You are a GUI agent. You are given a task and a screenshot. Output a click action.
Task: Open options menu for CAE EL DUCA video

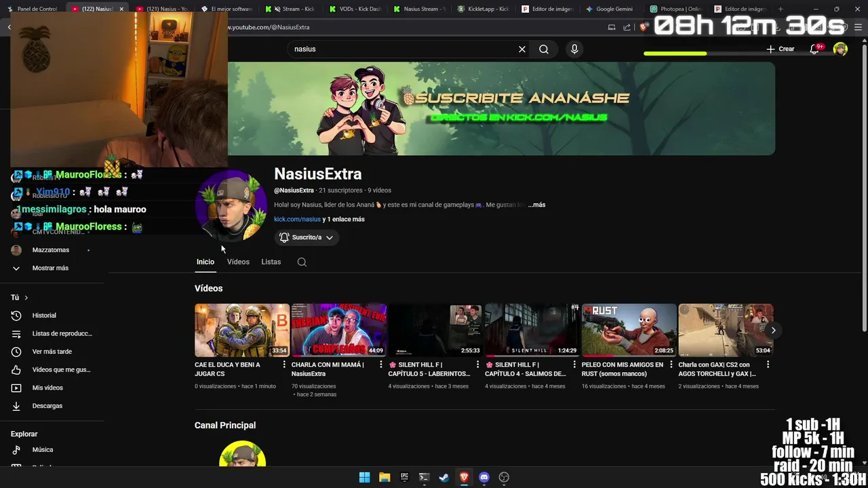[284, 365]
